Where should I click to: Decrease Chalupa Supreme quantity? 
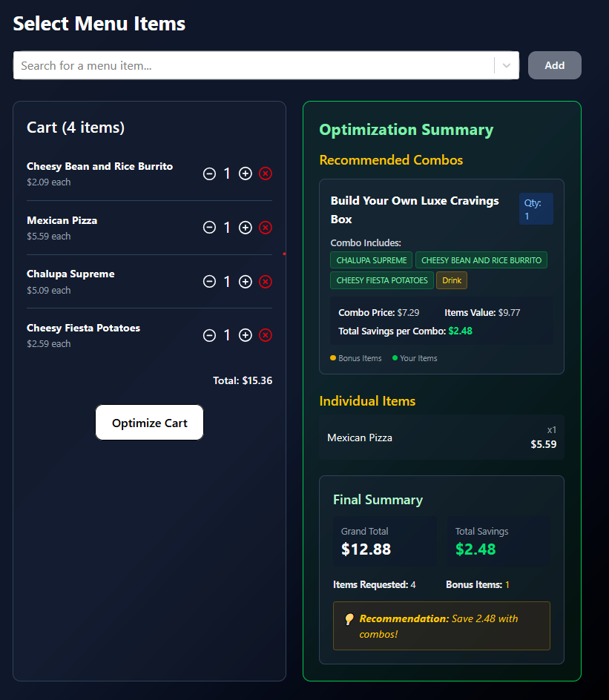[x=209, y=282]
